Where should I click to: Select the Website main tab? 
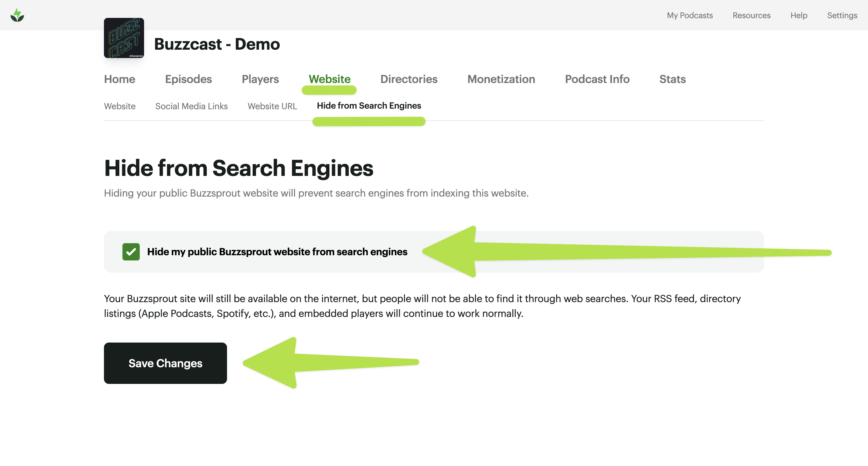pyautogui.click(x=329, y=79)
